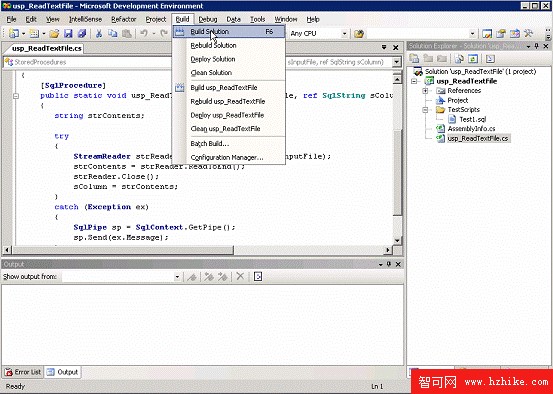
Task: Collapse the usp_ReadTextFile method outline
Action: point(16,96)
